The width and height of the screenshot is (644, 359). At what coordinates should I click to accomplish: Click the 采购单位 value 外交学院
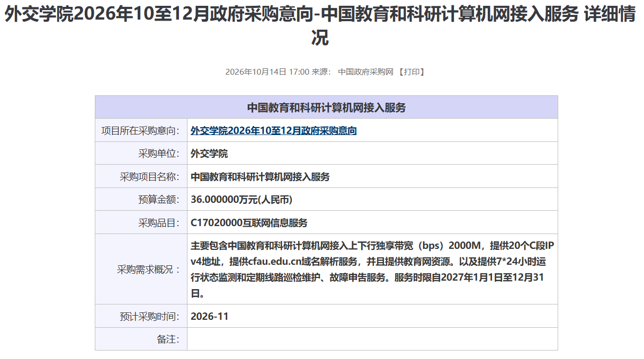click(209, 154)
